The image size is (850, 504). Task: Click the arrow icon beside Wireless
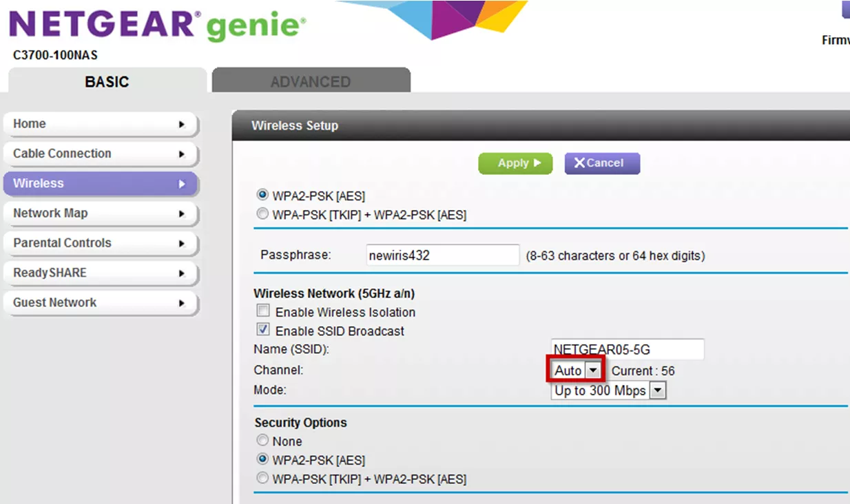click(x=182, y=184)
